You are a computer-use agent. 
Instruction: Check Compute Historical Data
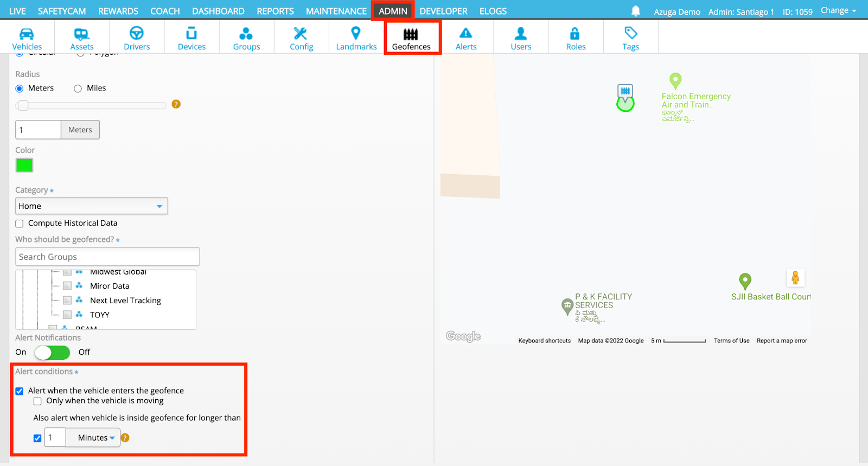click(x=20, y=224)
